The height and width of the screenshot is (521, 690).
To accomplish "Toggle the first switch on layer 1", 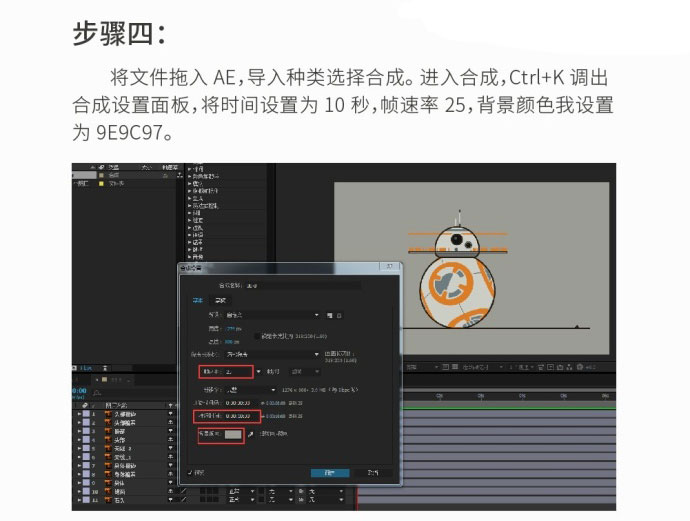I will click(170, 414).
